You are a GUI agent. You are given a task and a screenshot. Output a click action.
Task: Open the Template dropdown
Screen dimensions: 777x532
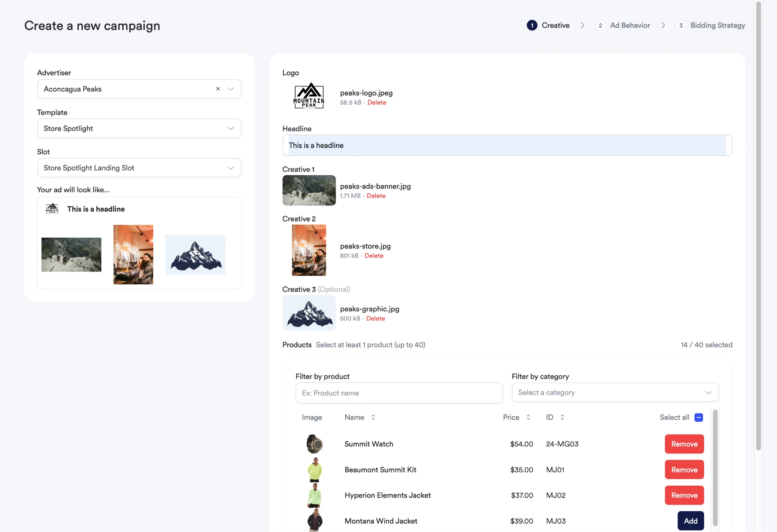[139, 128]
